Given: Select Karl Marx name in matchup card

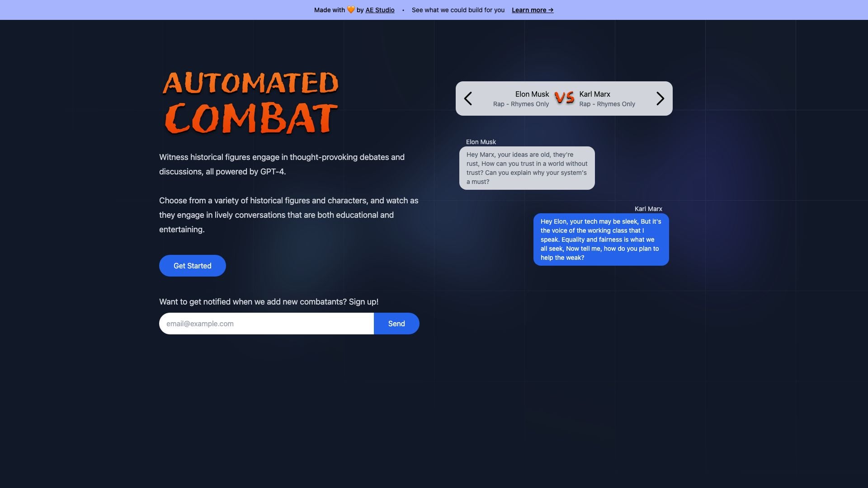Looking at the screenshot, I should coord(594,94).
